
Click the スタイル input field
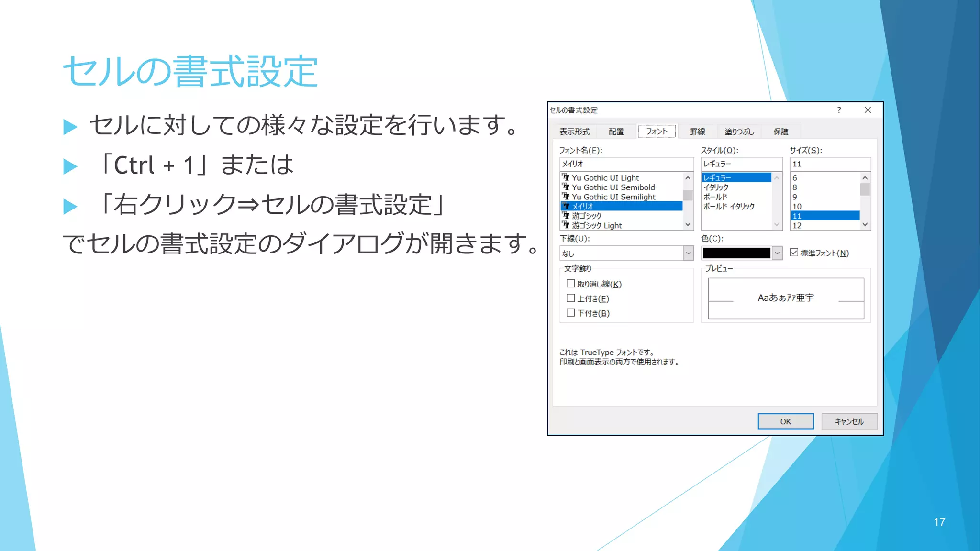click(741, 164)
